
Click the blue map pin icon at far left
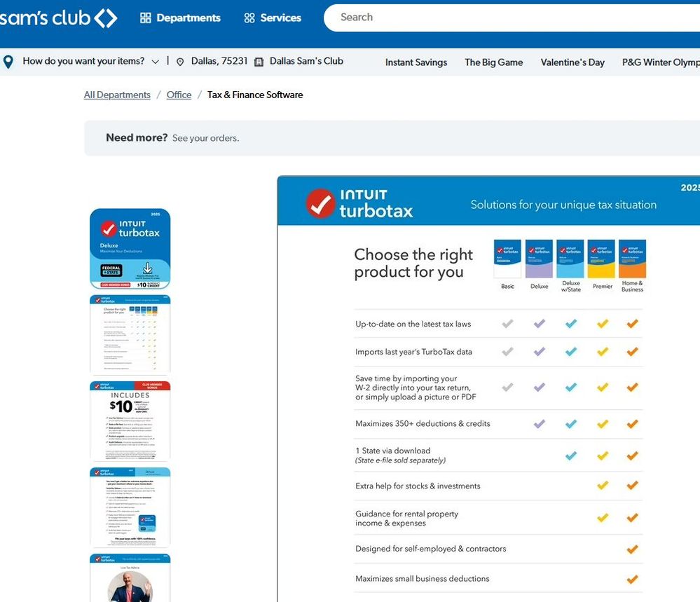pyautogui.click(x=8, y=62)
